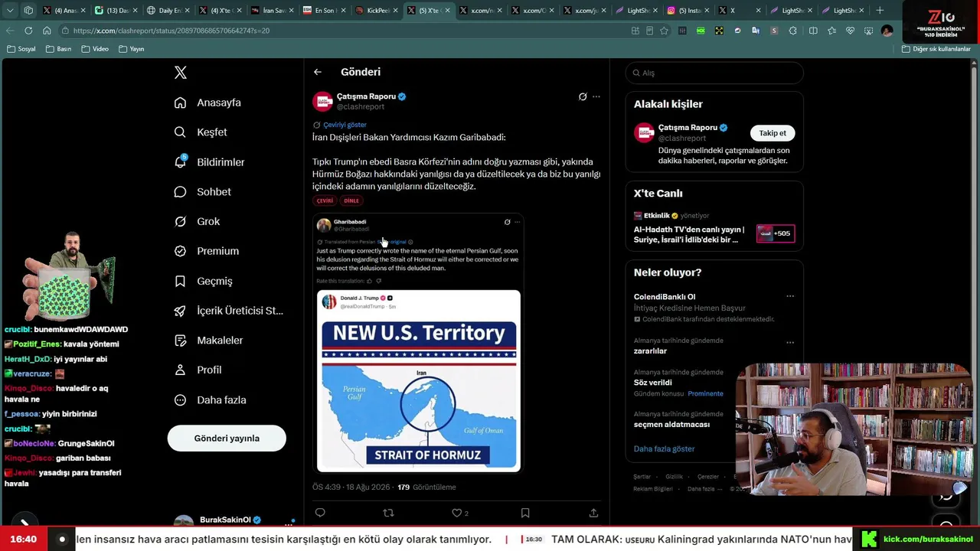Click the Ara search field
The height and width of the screenshot is (551, 980).
pos(714,73)
